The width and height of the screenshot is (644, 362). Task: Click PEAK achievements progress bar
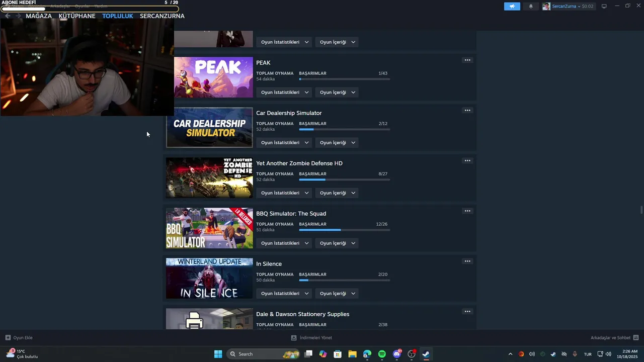point(345,79)
